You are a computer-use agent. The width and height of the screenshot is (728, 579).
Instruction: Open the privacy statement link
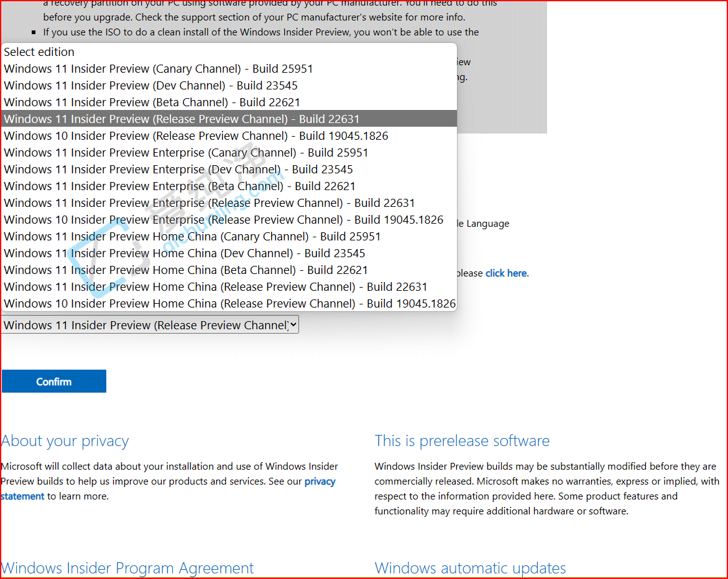tap(320, 481)
